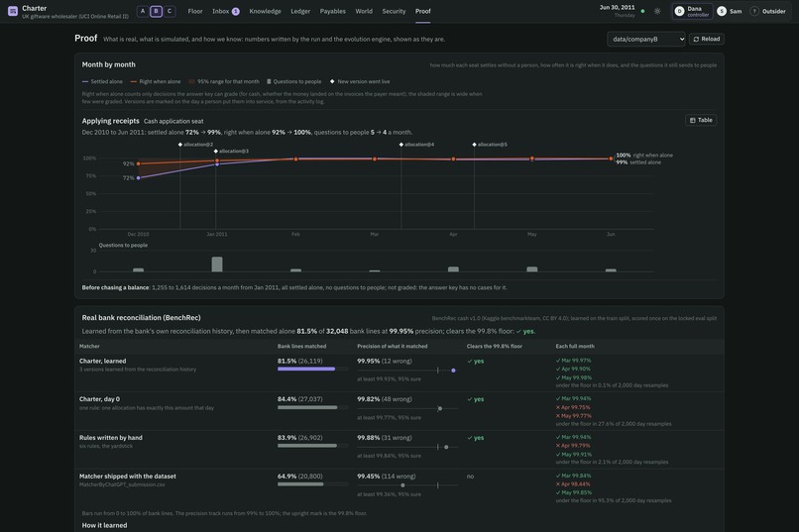The width and height of the screenshot is (799, 532).
Task: Click the Charter app logo icon
Action: (13, 11)
